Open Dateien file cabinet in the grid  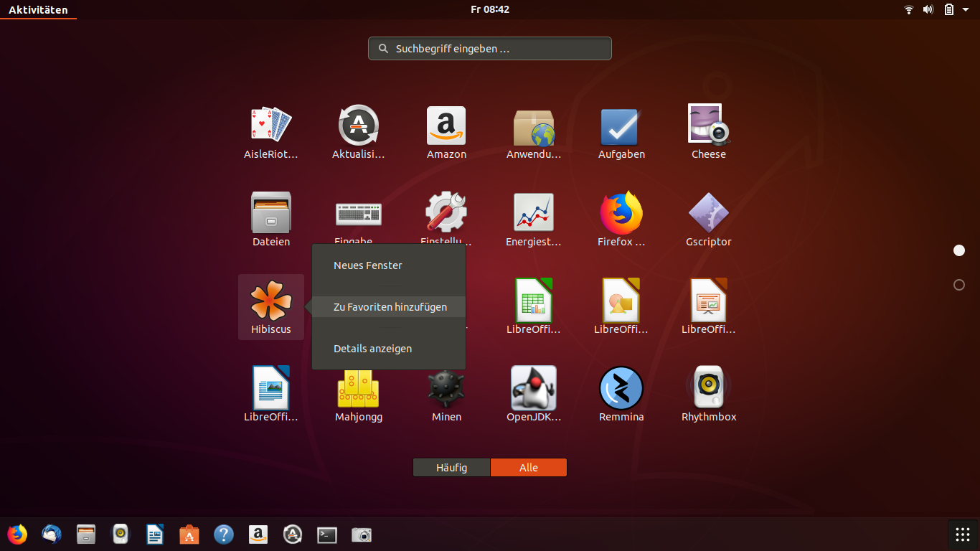point(271,212)
